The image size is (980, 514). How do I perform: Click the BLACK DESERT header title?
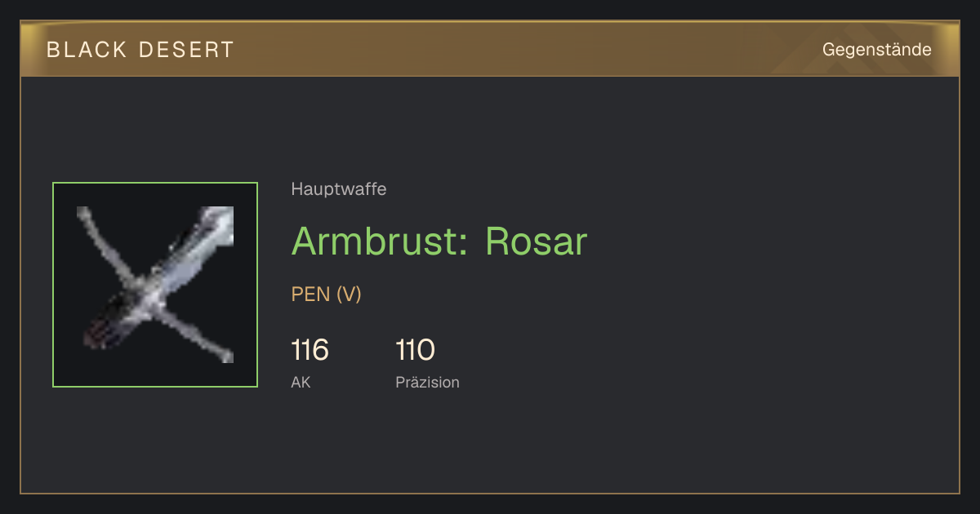pos(140,50)
